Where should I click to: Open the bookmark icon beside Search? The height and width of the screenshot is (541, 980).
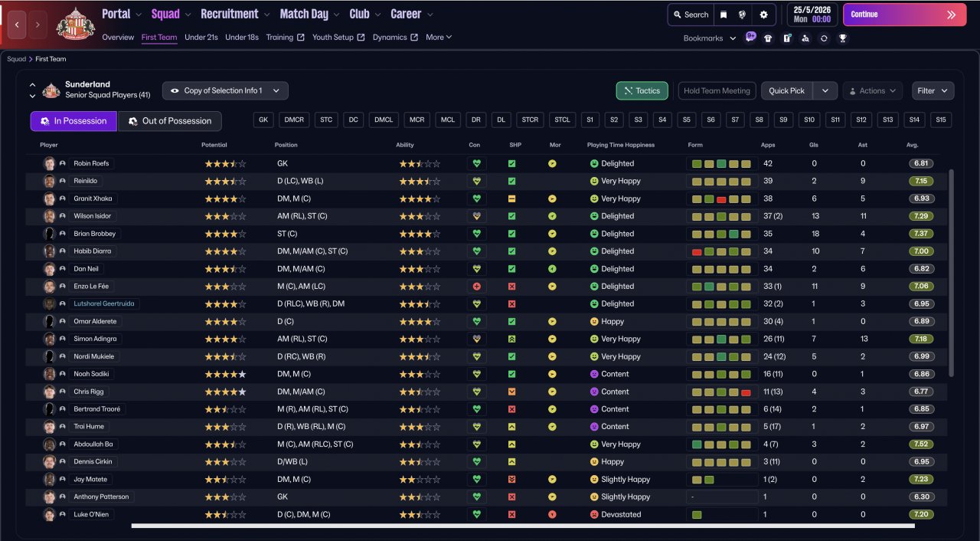click(x=724, y=15)
